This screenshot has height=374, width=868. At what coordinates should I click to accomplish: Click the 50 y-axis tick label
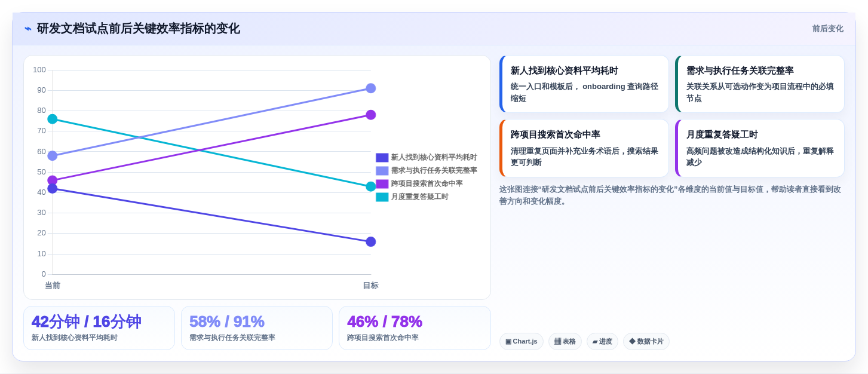pyautogui.click(x=41, y=172)
